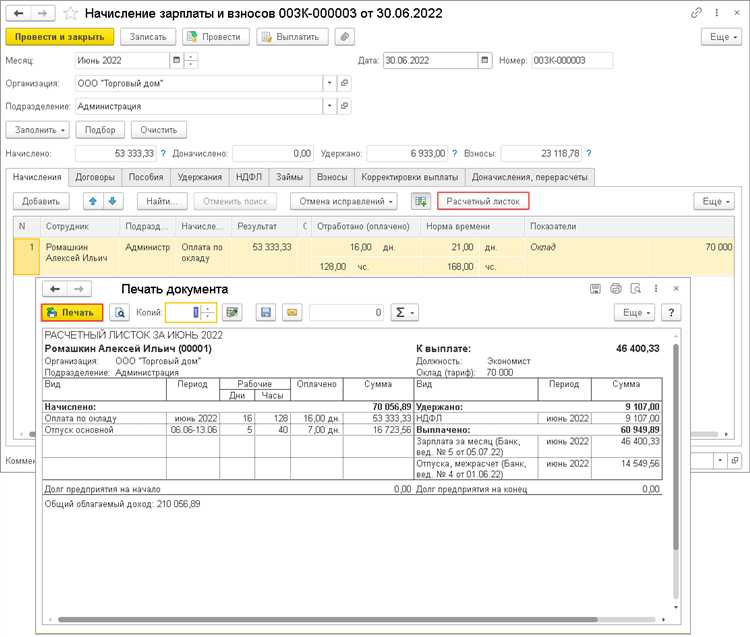Send print form by email
The image size is (750, 637).
point(292,313)
